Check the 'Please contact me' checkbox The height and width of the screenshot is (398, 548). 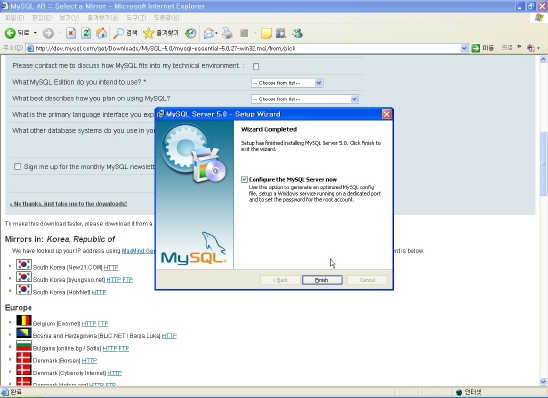pyautogui.click(x=256, y=66)
